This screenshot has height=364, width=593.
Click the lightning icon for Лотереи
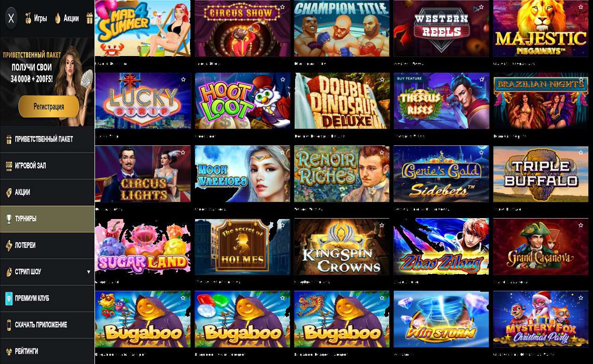[x=9, y=245]
